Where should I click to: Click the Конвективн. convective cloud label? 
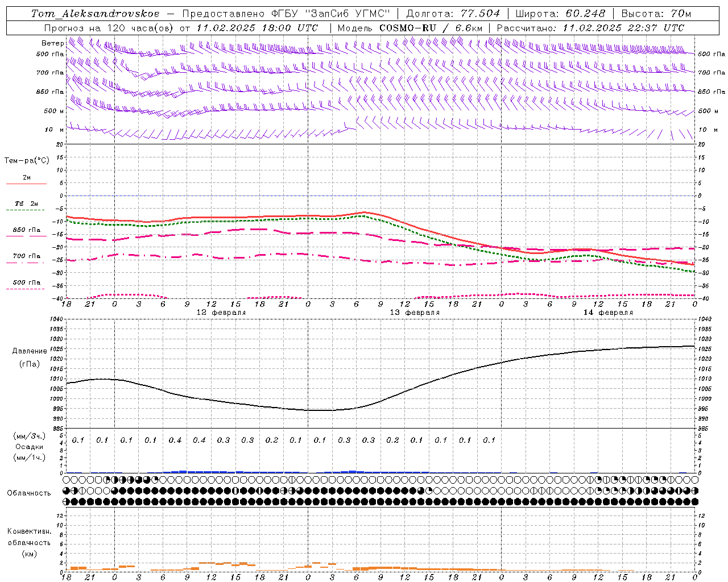29,531
